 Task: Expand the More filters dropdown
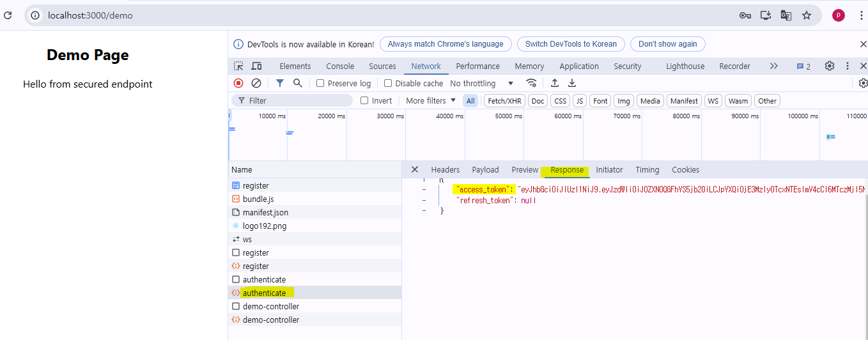(x=431, y=100)
